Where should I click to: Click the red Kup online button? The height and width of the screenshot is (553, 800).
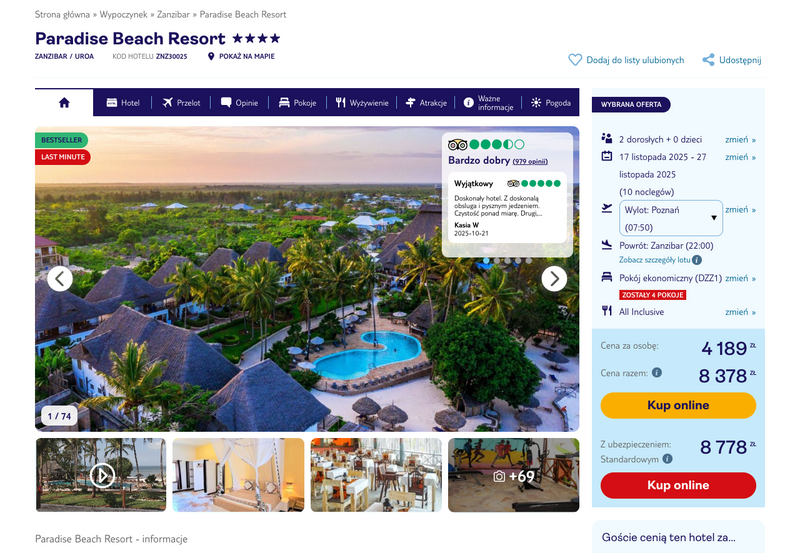click(x=678, y=485)
